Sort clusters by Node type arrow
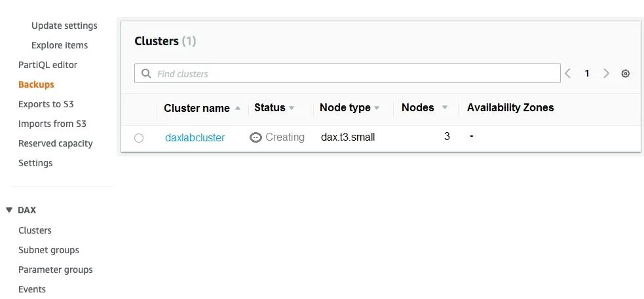Screen dimensions: 644x299 coord(377,108)
